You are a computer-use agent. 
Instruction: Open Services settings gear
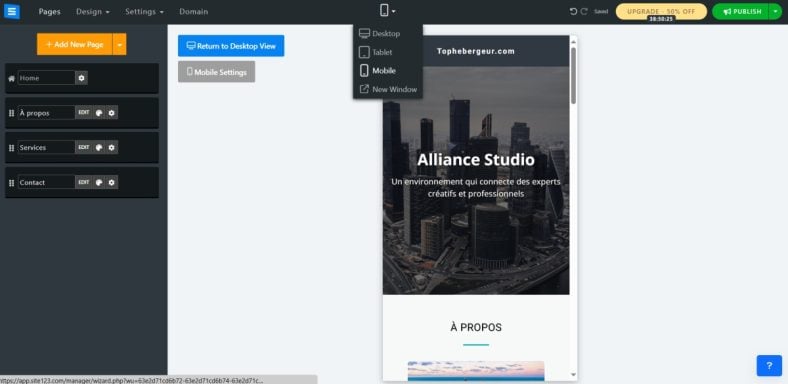[112, 147]
